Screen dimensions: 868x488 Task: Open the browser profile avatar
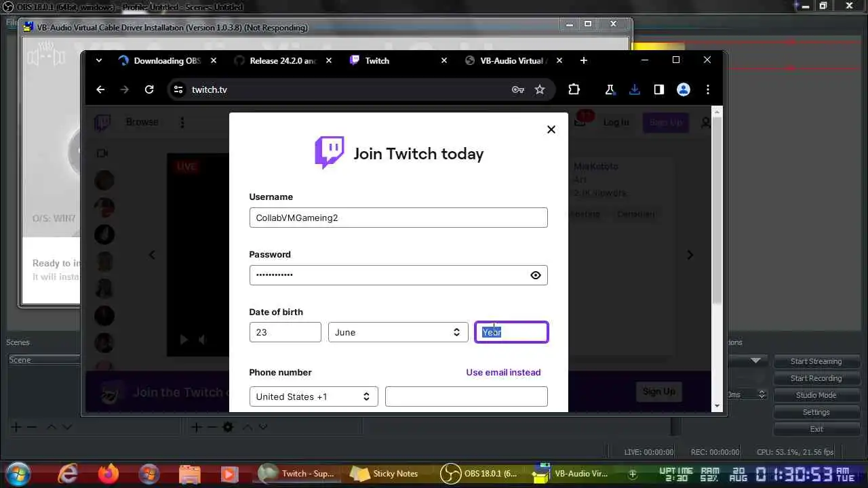click(684, 89)
